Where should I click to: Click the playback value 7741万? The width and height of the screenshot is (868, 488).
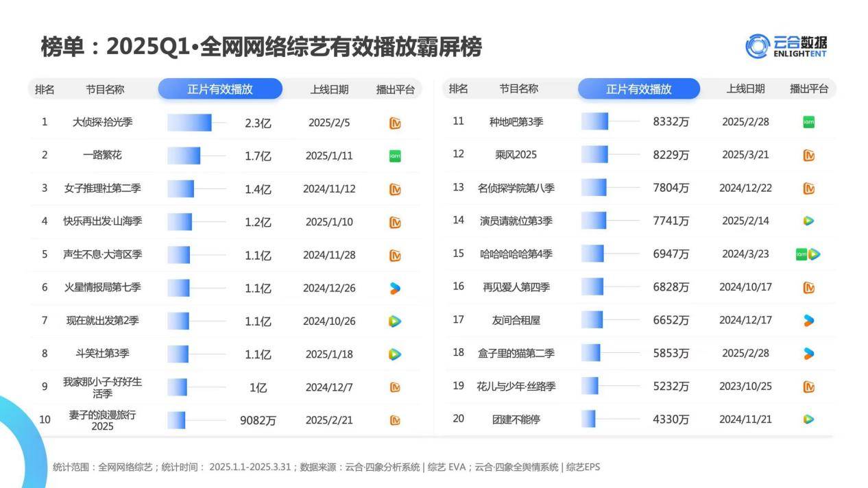671,221
